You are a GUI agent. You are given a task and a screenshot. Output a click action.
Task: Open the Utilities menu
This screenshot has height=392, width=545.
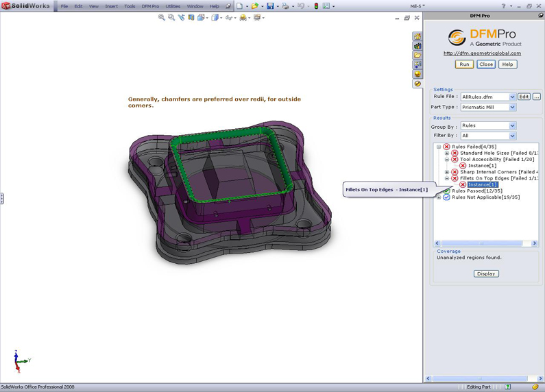pos(173,6)
